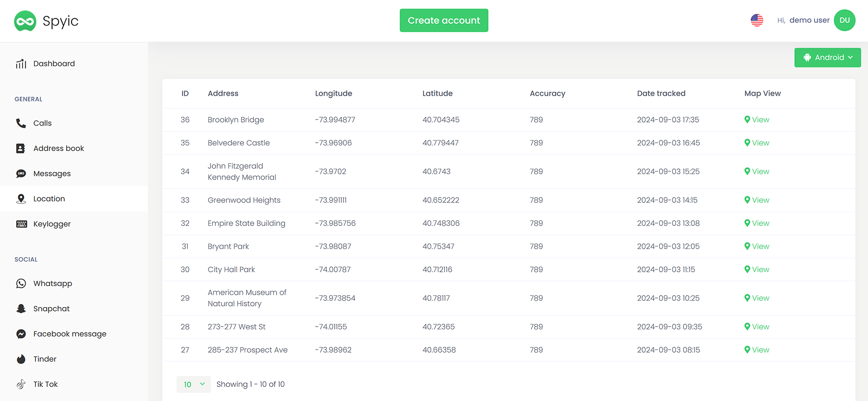Click the Tik Tok note icon
Viewport: 868px width, 401px height.
coord(21,384)
